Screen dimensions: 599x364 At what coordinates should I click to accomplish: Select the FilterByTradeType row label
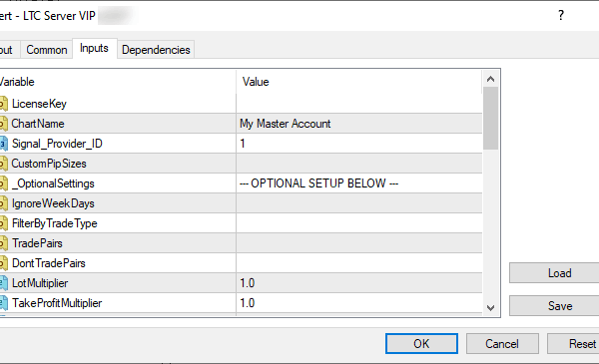point(55,223)
